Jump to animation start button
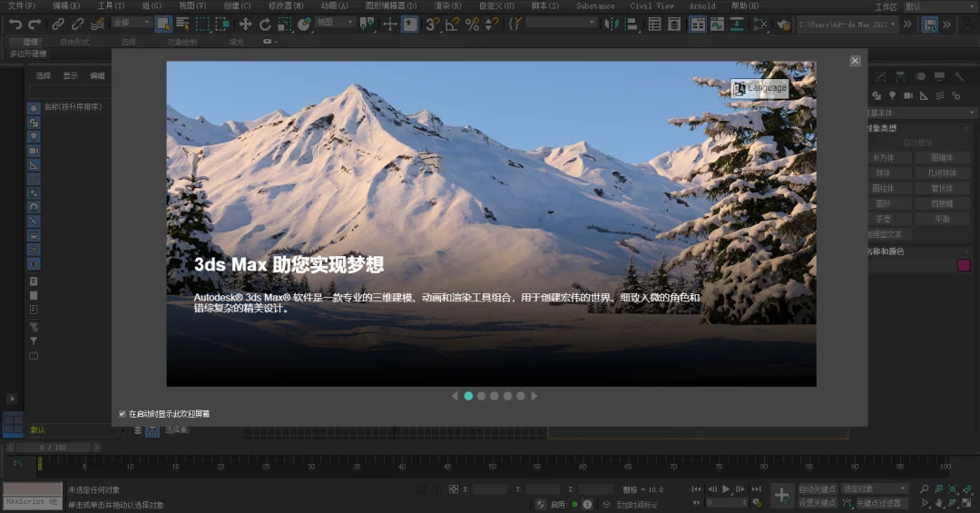 coord(696,489)
